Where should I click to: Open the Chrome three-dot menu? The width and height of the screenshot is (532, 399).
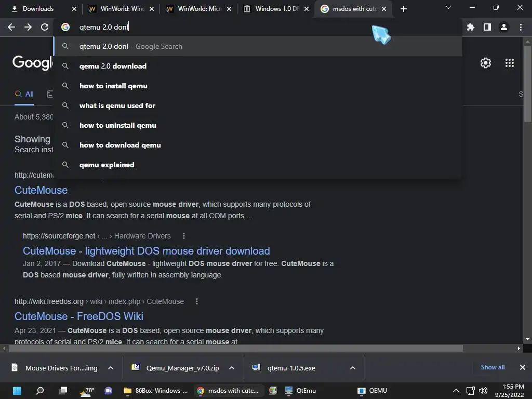pyautogui.click(x=521, y=27)
